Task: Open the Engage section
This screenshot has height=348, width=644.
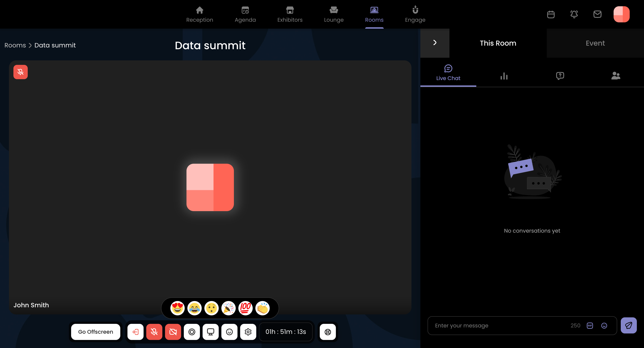Action: (415, 15)
